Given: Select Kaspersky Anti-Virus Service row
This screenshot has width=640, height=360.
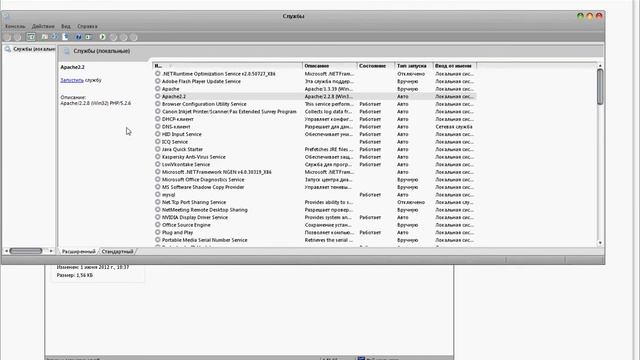Looking at the screenshot, I should [x=315, y=157].
